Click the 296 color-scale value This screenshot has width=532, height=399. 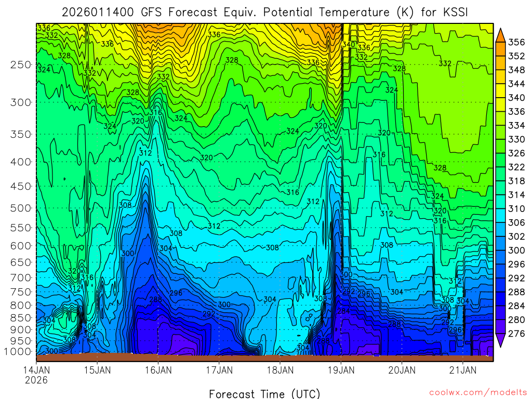pos(516,264)
